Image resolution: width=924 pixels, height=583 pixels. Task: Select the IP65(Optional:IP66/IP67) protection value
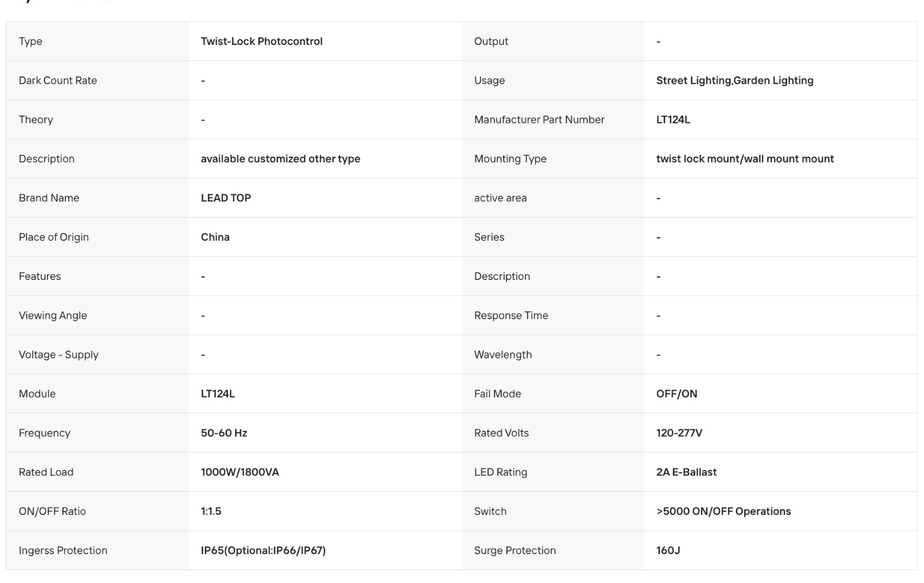coord(263,551)
